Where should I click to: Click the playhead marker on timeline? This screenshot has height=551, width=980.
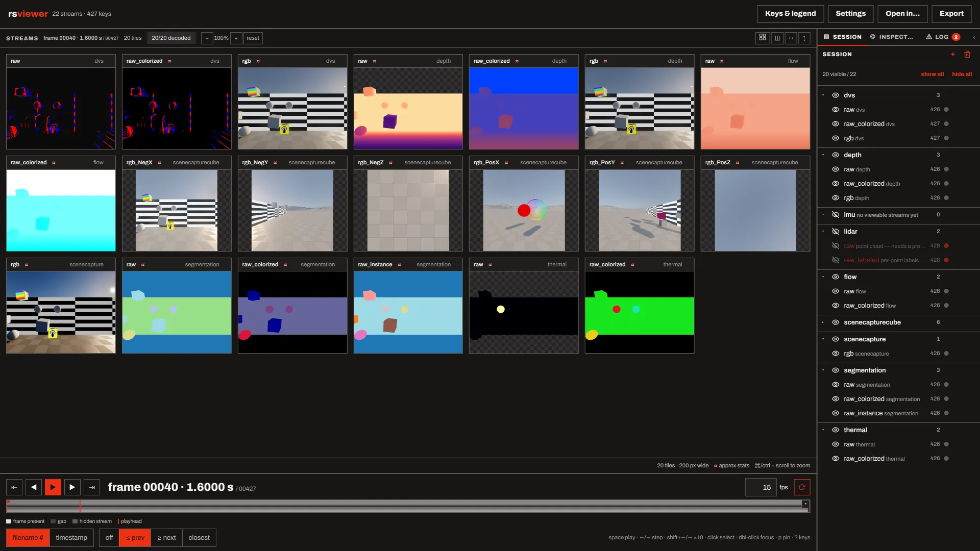tap(80, 506)
